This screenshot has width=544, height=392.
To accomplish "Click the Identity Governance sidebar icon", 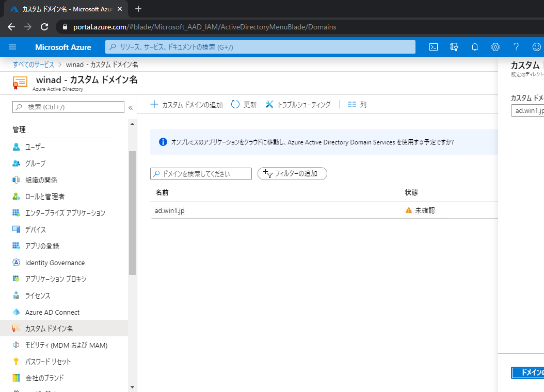I will tap(17, 263).
